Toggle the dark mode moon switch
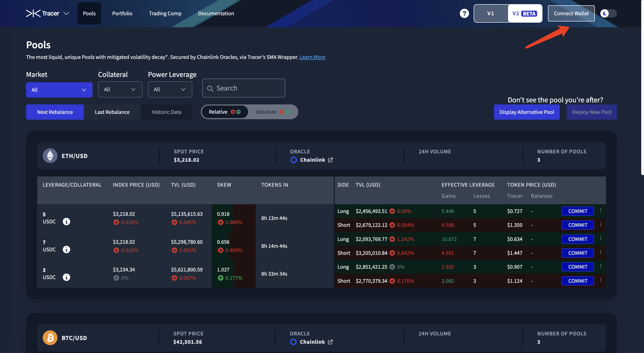The image size is (644, 353). 608,13
